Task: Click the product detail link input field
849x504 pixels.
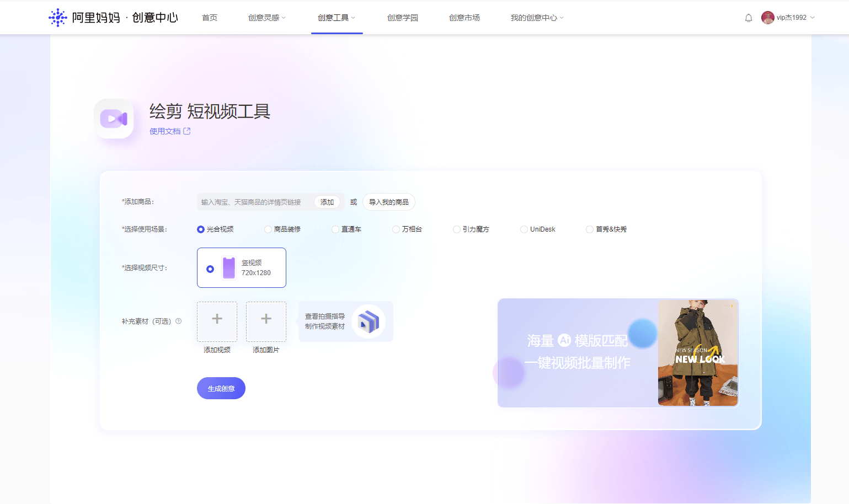Action: click(x=254, y=202)
